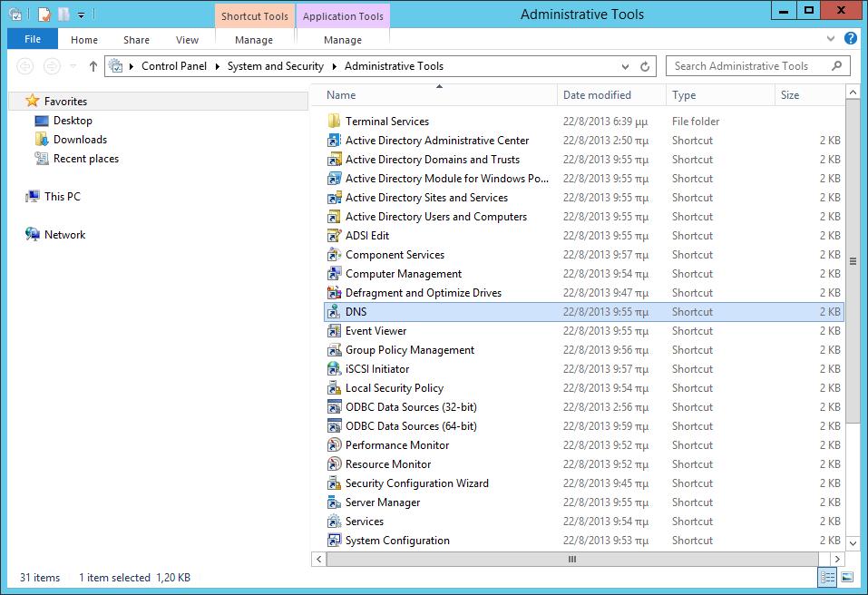Click the iSCSI Initiator icon
This screenshot has width=868, height=595.
pyautogui.click(x=334, y=368)
